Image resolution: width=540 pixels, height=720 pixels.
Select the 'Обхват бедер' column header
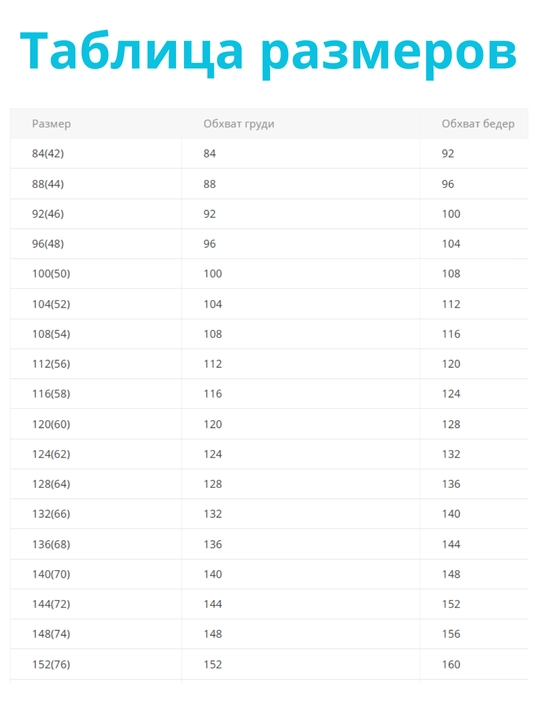tap(478, 124)
